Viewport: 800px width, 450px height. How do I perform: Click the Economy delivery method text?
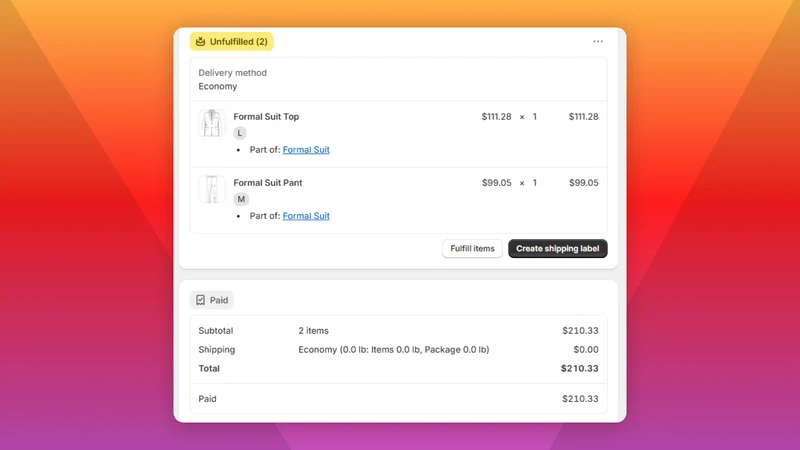click(x=218, y=86)
